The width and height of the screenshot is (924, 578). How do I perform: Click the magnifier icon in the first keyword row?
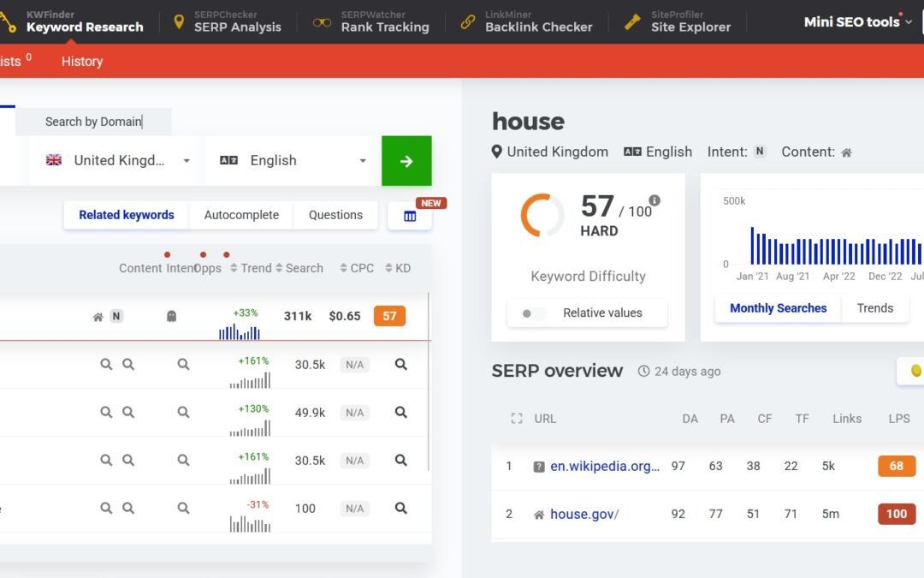(x=106, y=364)
